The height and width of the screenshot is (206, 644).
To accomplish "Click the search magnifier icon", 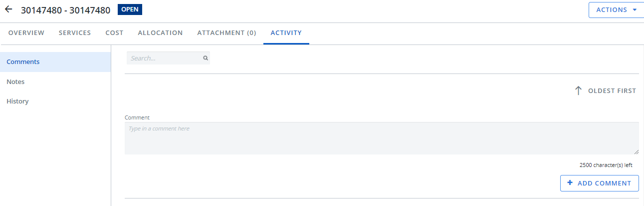I will [205, 58].
